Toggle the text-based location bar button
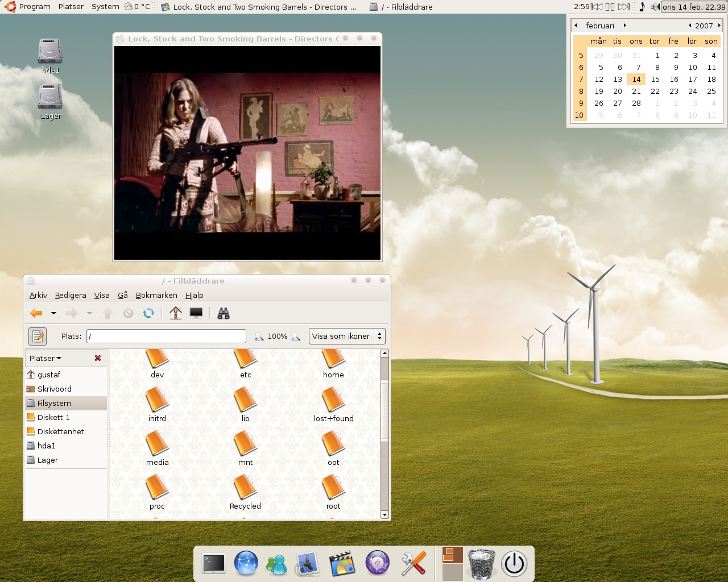The width and height of the screenshot is (728, 582). [x=38, y=336]
